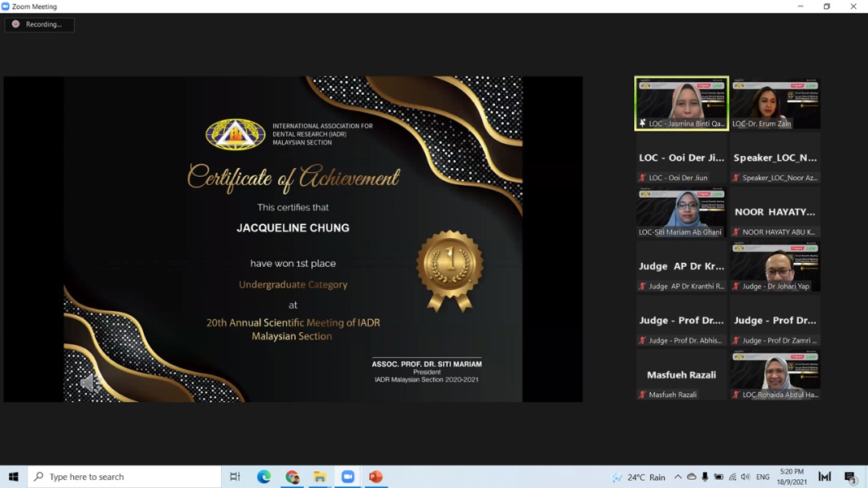Click the Recording indicator button
This screenshot has width=868, height=488.
[39, 24]
